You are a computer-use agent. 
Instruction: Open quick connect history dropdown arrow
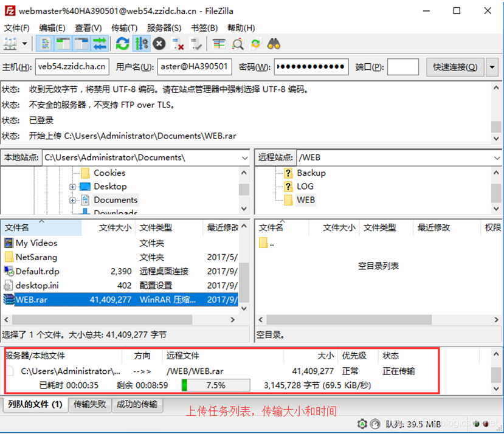(x=492, y=67)
